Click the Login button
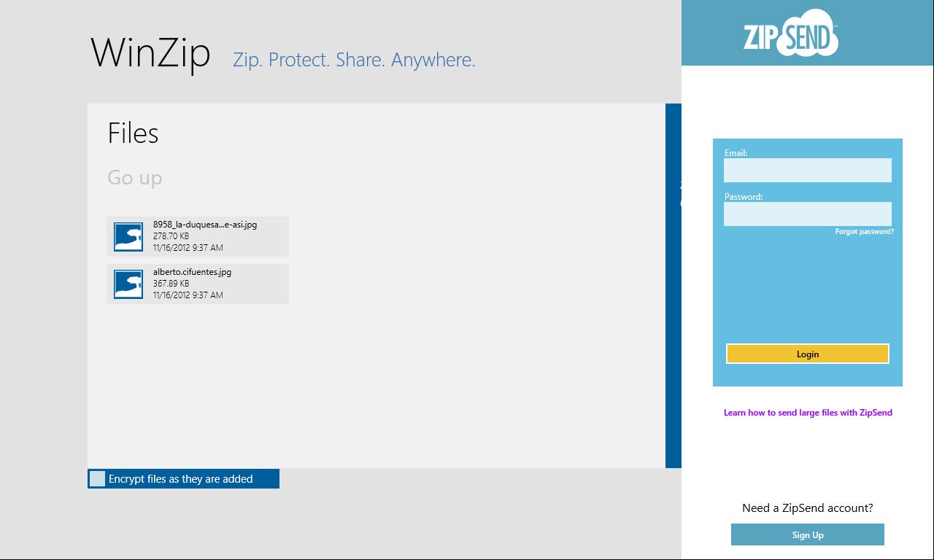 coord(808,354)
